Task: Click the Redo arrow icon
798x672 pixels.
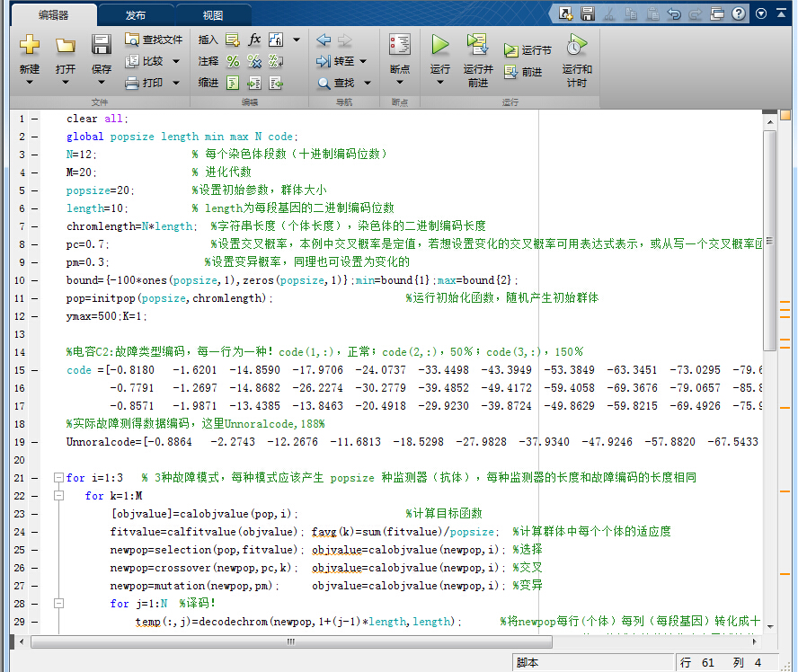Action: pos(696,13)
